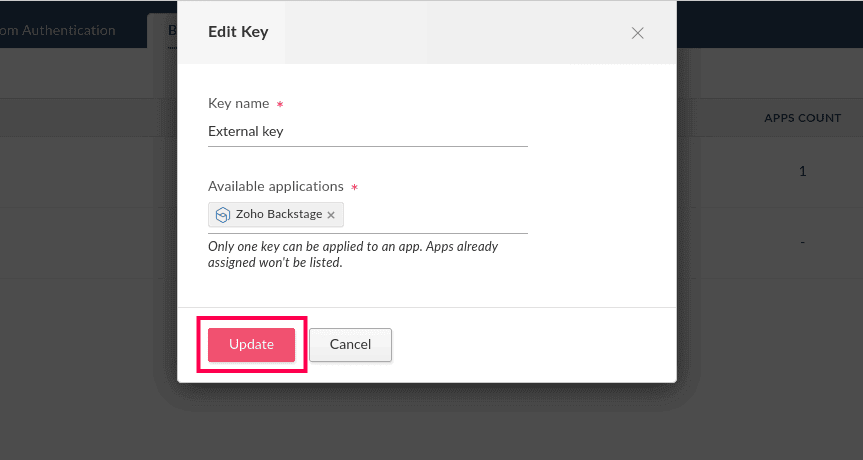Click the helper note about assigned apps
This screenshot has width=863, height=460.
tap(352, 254)
